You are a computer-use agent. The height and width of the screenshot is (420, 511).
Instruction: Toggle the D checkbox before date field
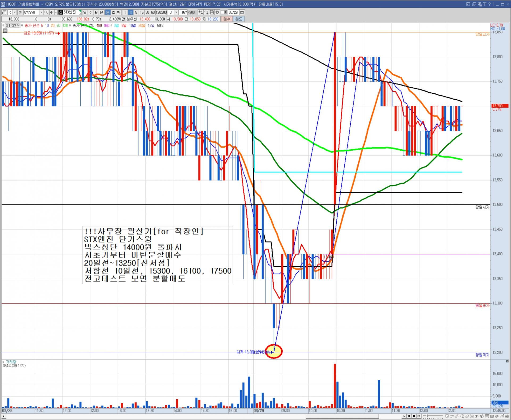[223, 12]
